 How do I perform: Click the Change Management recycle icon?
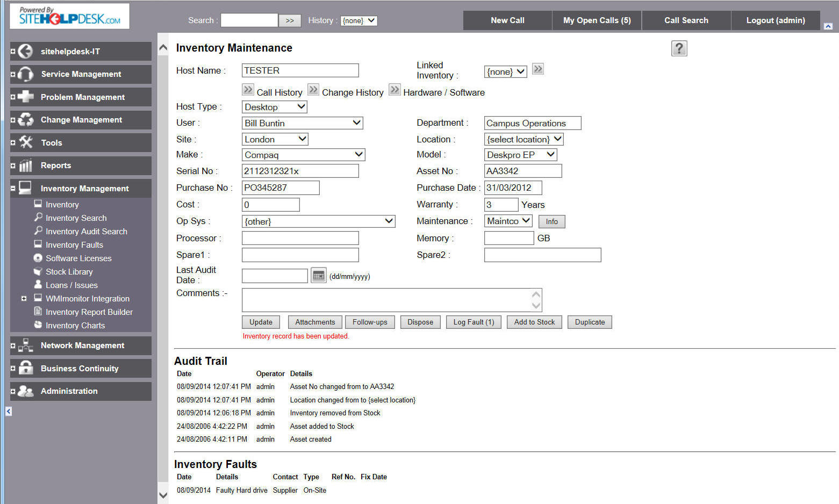(25, 120)
